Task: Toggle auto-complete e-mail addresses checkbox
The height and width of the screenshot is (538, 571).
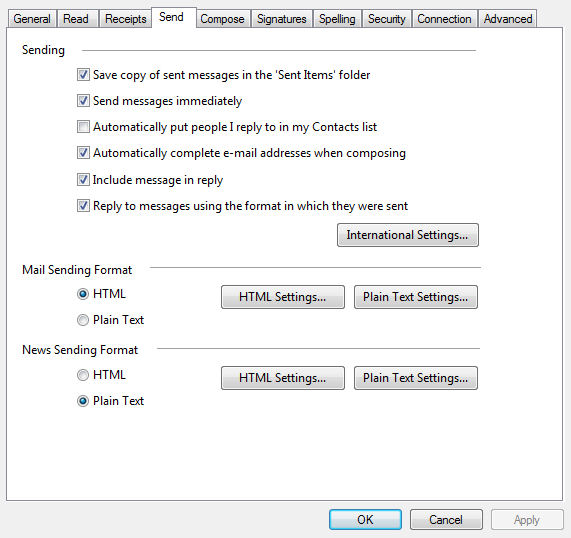Action: pyautogui.click(x=83, y=153)
